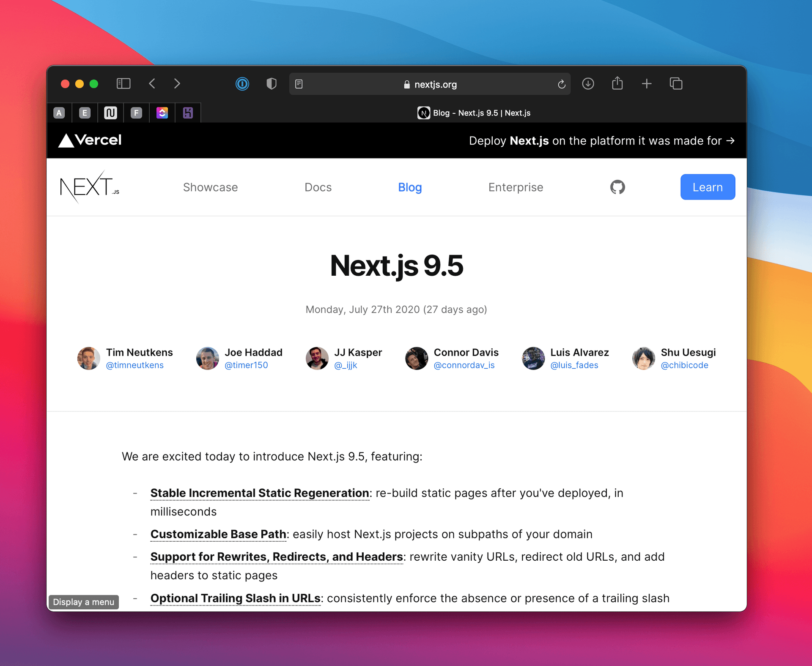Screen dimensions: 812x666
Task: Click the Showcase menu item
Action: click(x=210, y=187)
